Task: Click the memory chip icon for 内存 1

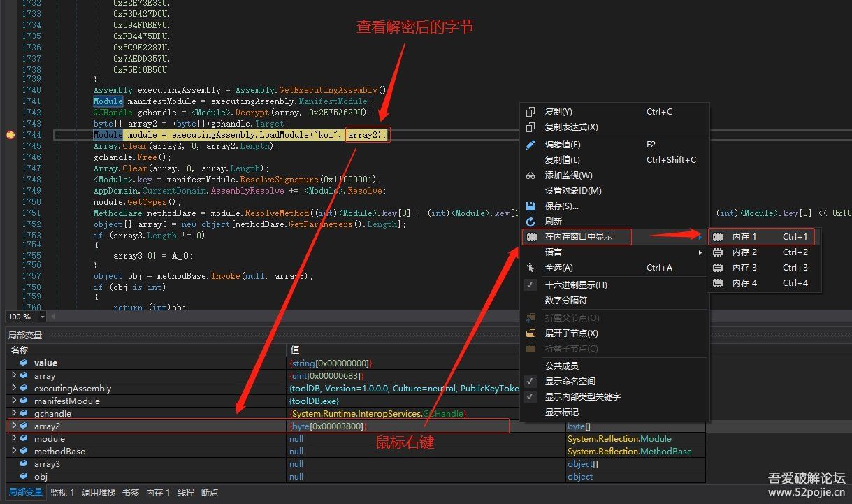Action: point(719,237)
